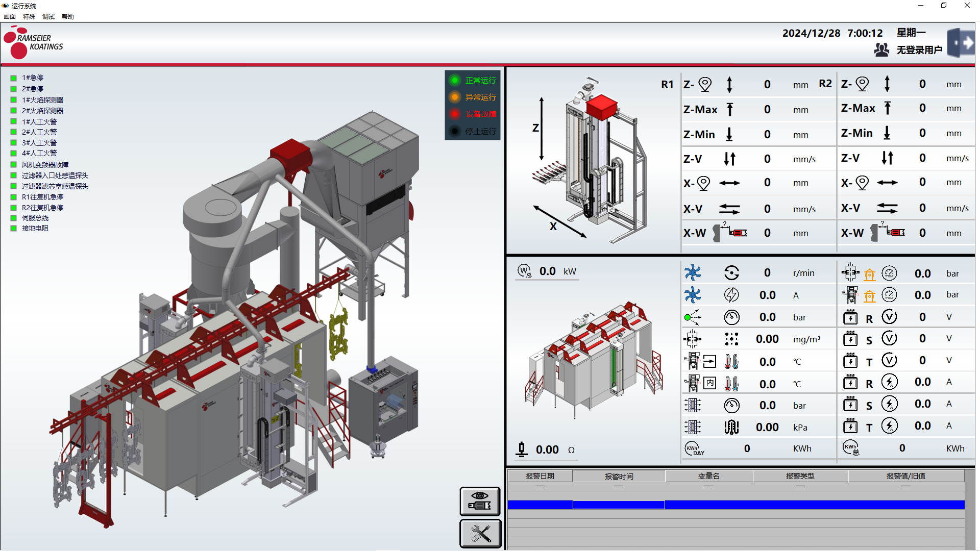Click the fan rotation speed icon
Image resolution: width=980 pixels, height=551 pixels.
[731, 273]
